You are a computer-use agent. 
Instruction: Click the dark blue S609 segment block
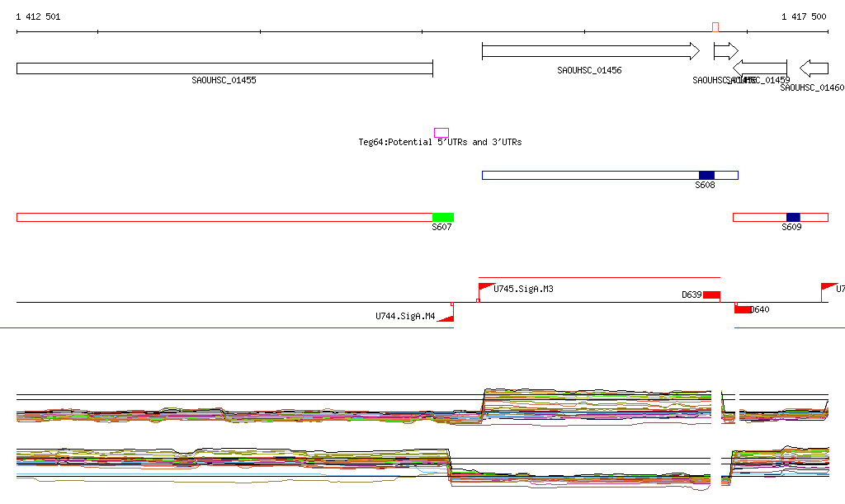[793, 218]
